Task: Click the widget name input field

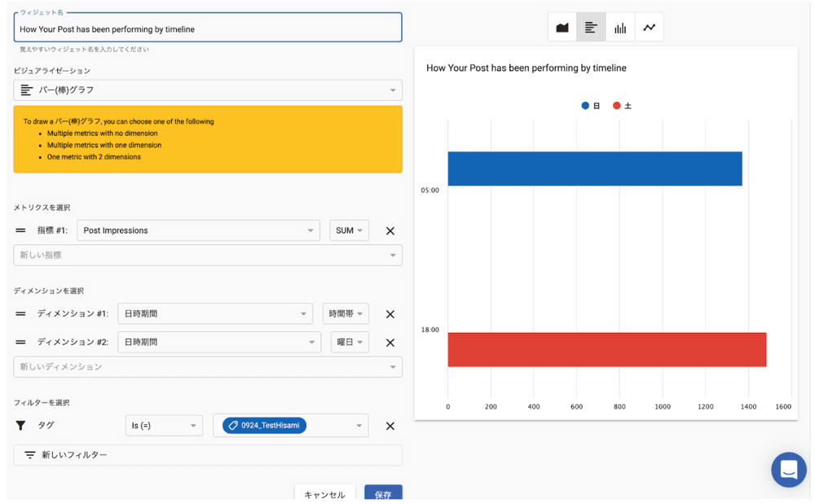Action: coord(208,29)
